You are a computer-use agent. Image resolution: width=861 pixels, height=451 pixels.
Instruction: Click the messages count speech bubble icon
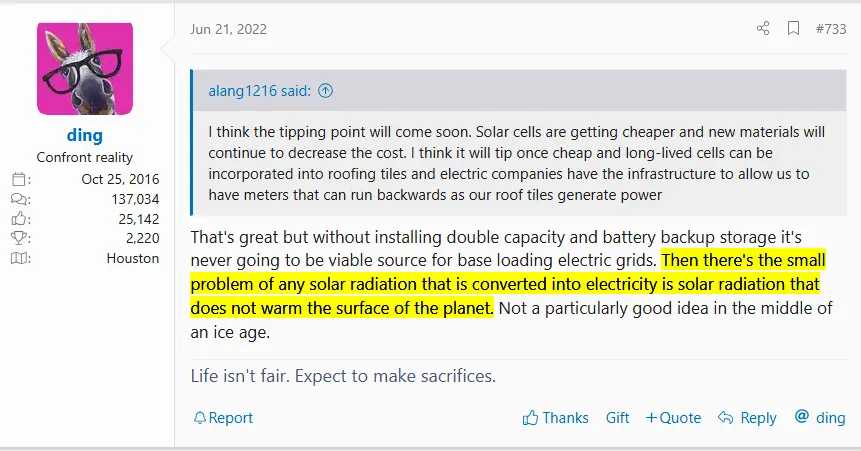tap(20, 199)
